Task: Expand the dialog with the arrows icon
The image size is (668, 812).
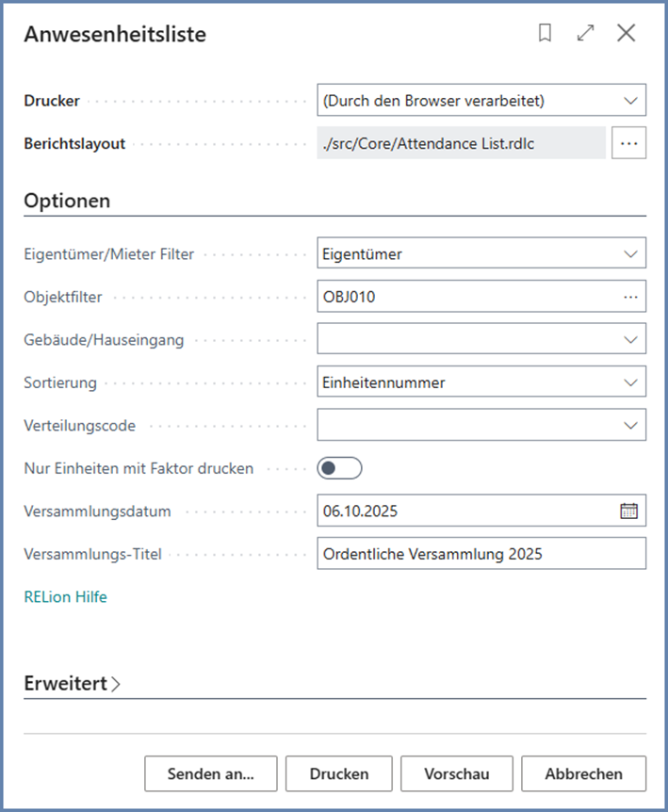Action: tap(585, 34)
